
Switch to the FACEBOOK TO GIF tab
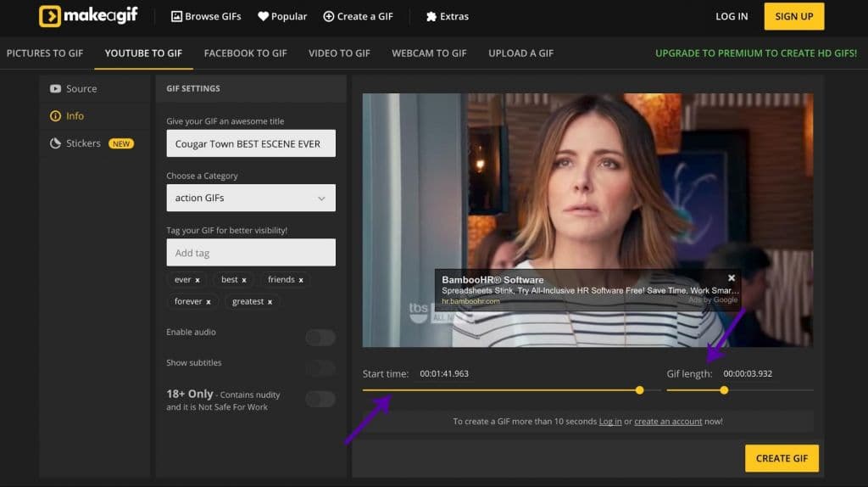click(245, 53)
